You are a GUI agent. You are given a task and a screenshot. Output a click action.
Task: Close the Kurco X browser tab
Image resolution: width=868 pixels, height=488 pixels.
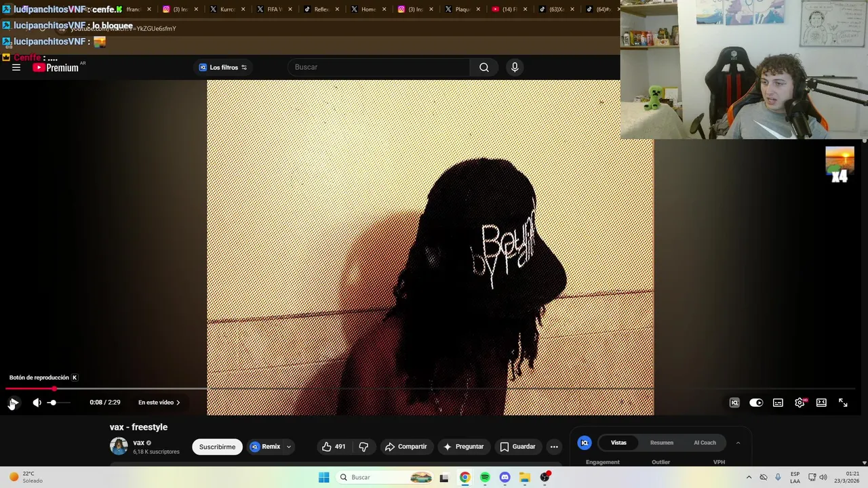pos(243,9)
